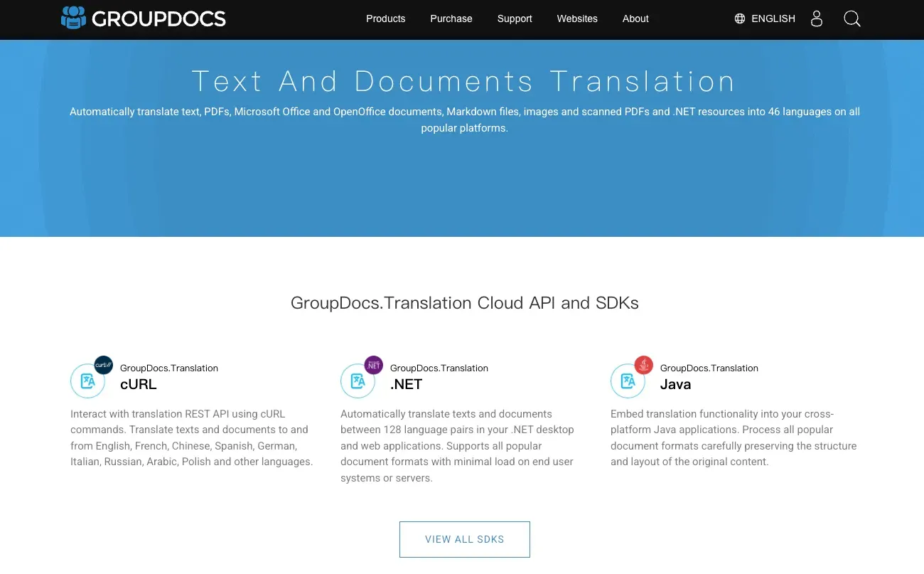Open the cURL SDK link

coord(138,384)
